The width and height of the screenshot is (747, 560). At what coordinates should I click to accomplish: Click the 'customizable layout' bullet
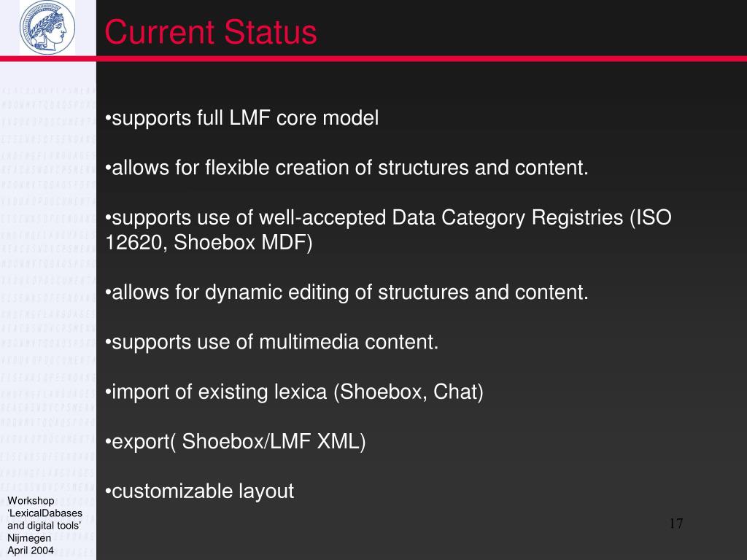coord(200,491)
